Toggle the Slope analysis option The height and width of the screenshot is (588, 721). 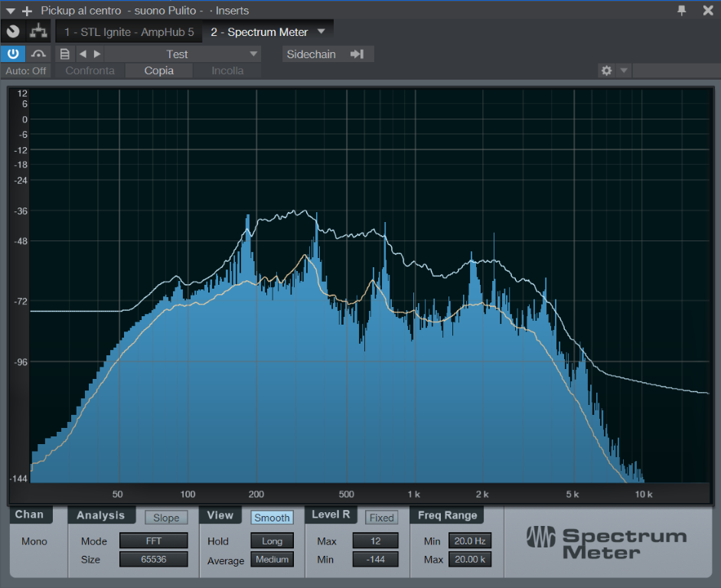pos(166,518)
